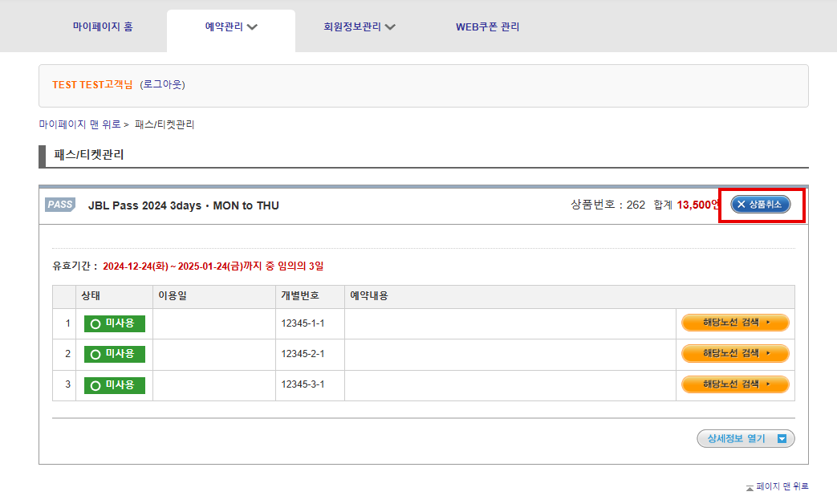Expand the 예약관리 dropdown menu
837x504 pixels.
pyautogui.click(x=231, y=26)
